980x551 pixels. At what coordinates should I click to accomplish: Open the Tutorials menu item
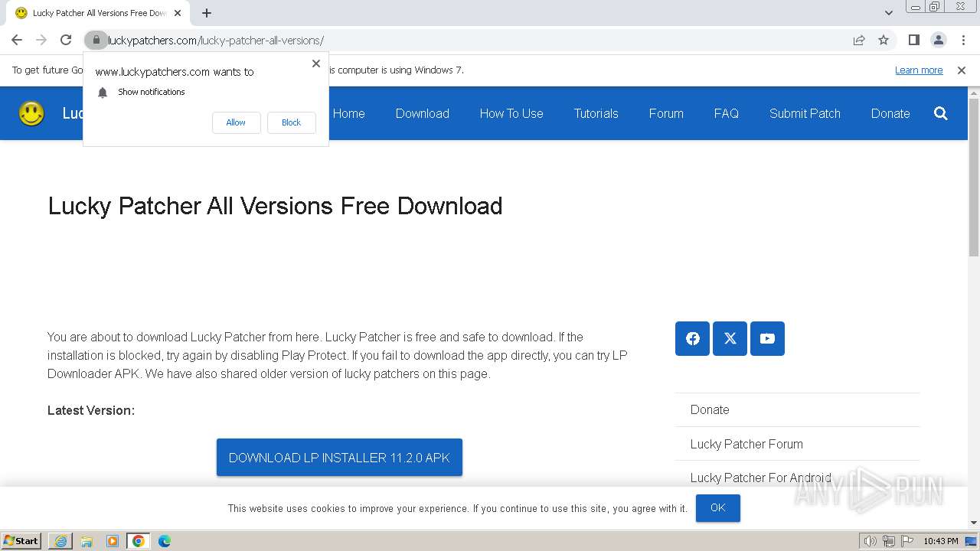tap(596, 113)
